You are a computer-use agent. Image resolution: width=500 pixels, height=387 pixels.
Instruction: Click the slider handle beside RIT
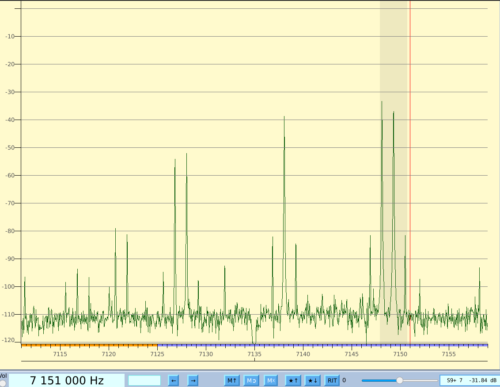click(x=399, y=380)
